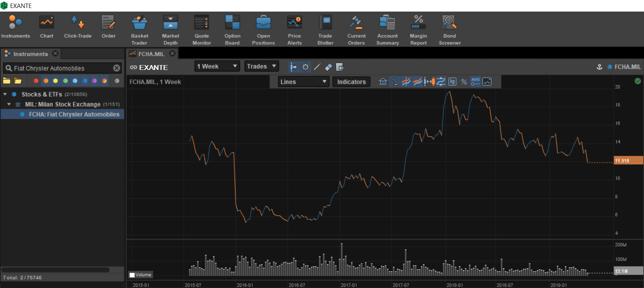
Task: Filter by the orange color dot
Action: [x=46, y=81]
